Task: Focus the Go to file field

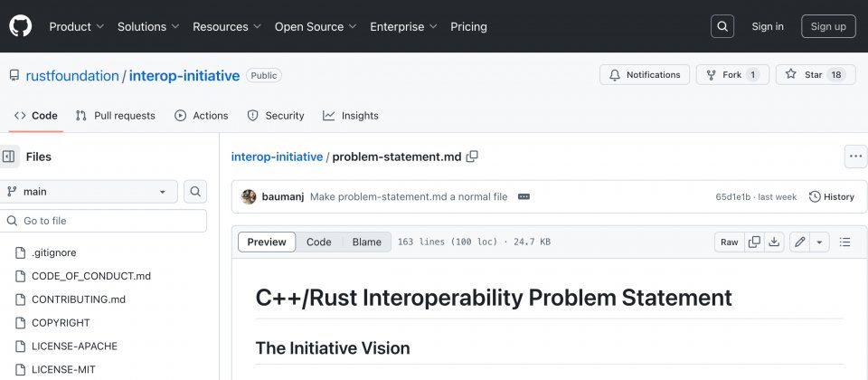Action: [x=103, y=221]
